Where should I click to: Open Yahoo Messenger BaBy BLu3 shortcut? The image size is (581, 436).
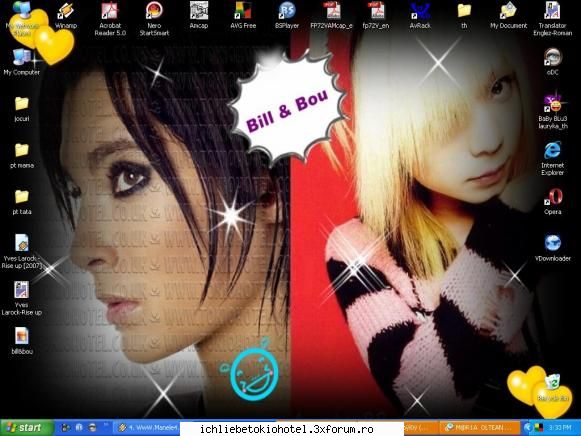(x=552, y=112)
